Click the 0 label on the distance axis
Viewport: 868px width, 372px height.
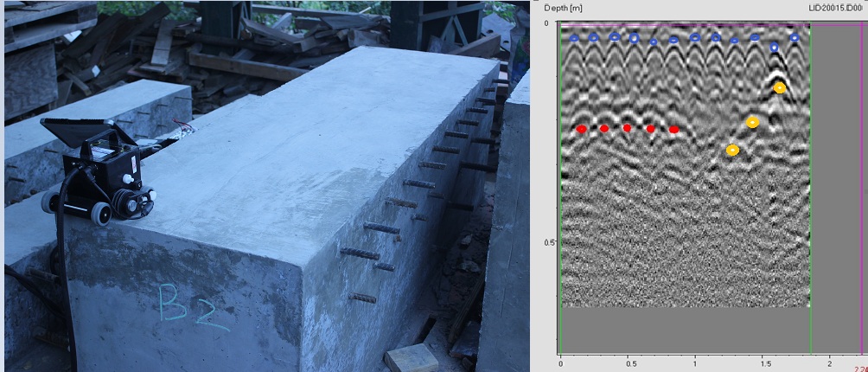pyautogui.click(x=561, y=365)
